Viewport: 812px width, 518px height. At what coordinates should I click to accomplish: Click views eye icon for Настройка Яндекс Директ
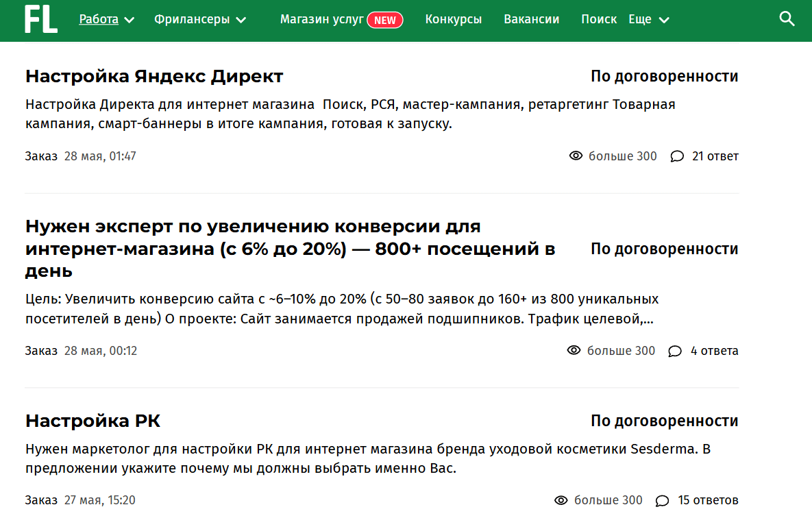[x=576, y=156]
